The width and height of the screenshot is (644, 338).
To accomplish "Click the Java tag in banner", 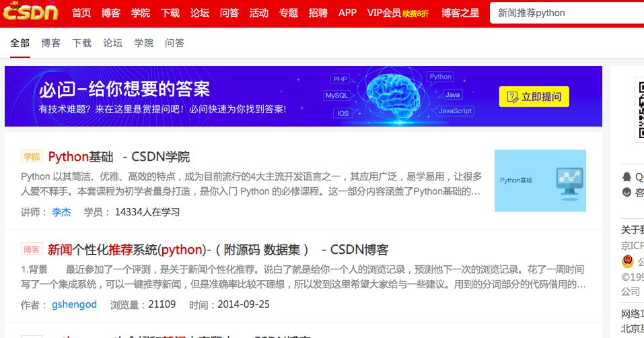I will (x=453, y=94).
